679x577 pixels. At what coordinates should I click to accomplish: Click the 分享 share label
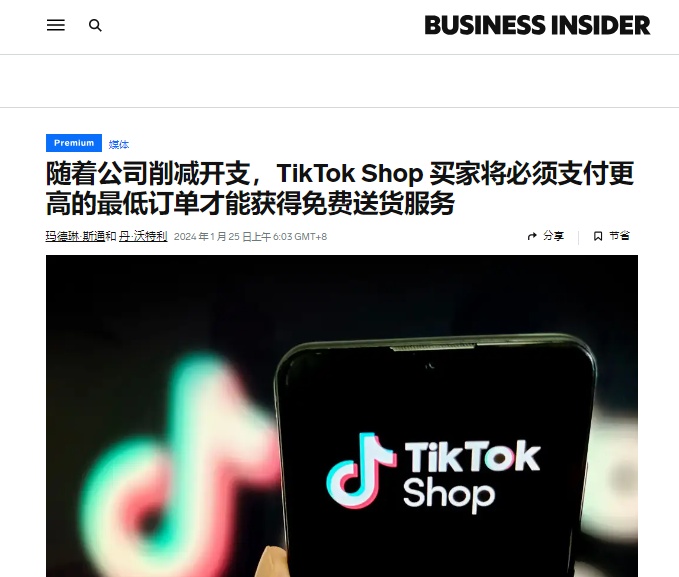553,236
